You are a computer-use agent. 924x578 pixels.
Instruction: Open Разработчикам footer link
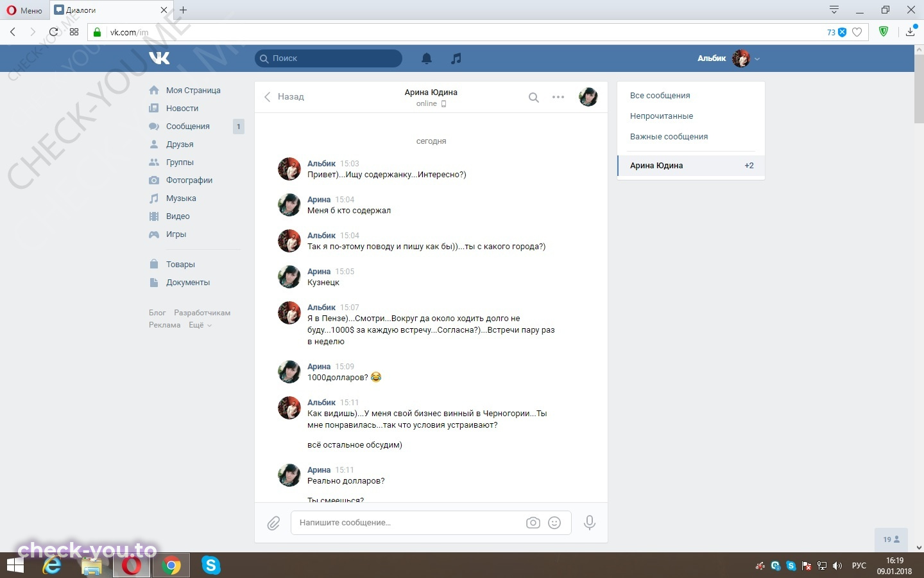202,313
